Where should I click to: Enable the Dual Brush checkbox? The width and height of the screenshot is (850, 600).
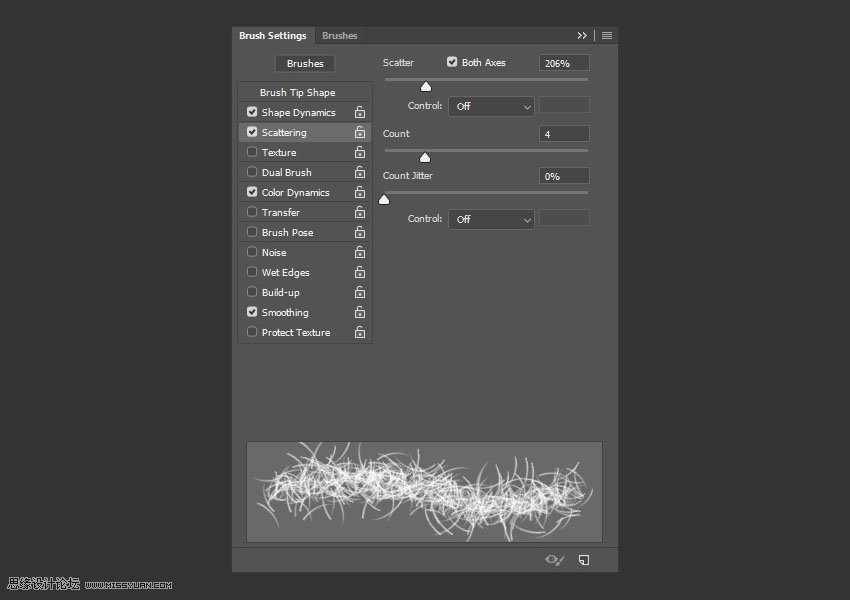[x=252, y=172]
